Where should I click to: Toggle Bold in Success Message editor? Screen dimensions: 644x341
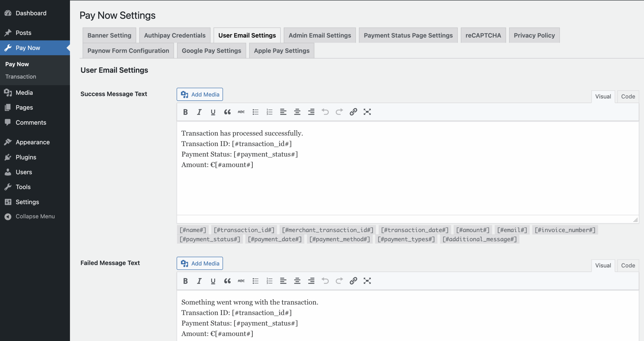click(x=185, y=112)
